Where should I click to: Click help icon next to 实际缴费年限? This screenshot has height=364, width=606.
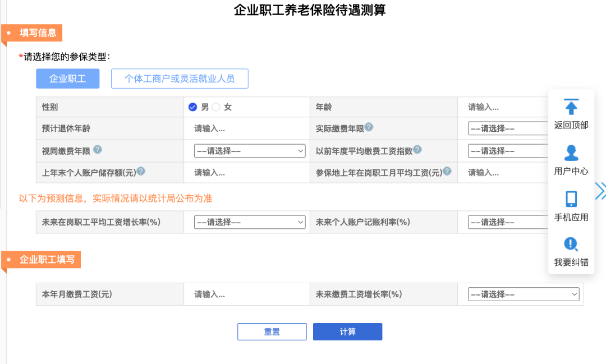pyautogui.click(x=369, y=127)
